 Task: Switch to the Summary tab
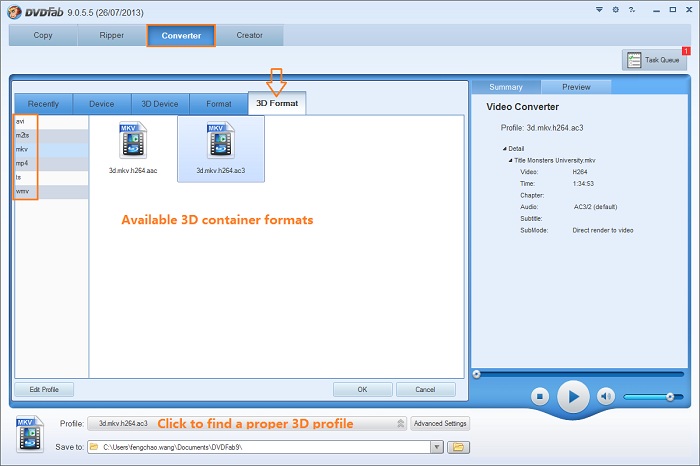506,87
